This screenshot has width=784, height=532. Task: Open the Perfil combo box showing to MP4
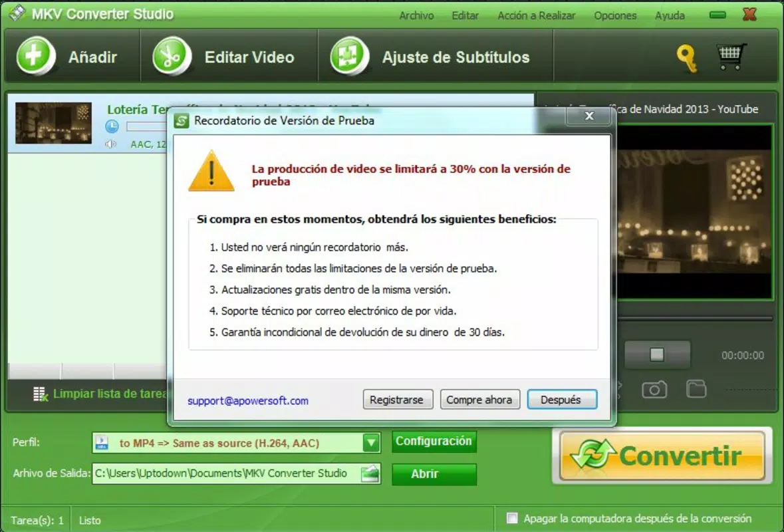(237, 442)
